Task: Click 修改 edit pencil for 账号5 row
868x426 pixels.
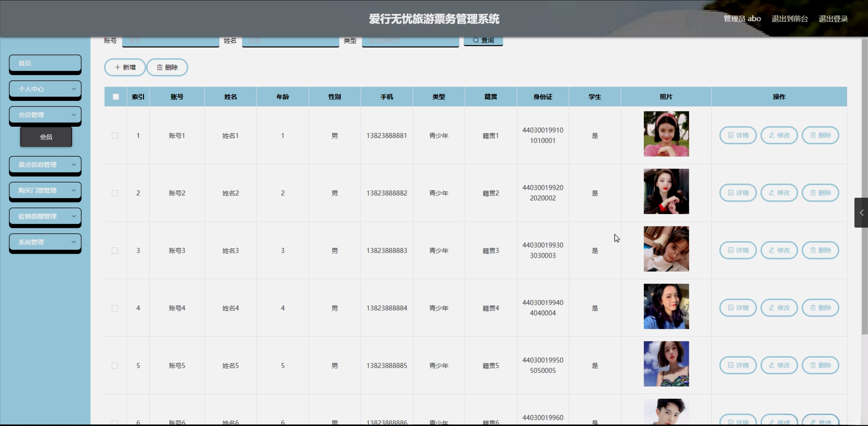Action: 779,365
